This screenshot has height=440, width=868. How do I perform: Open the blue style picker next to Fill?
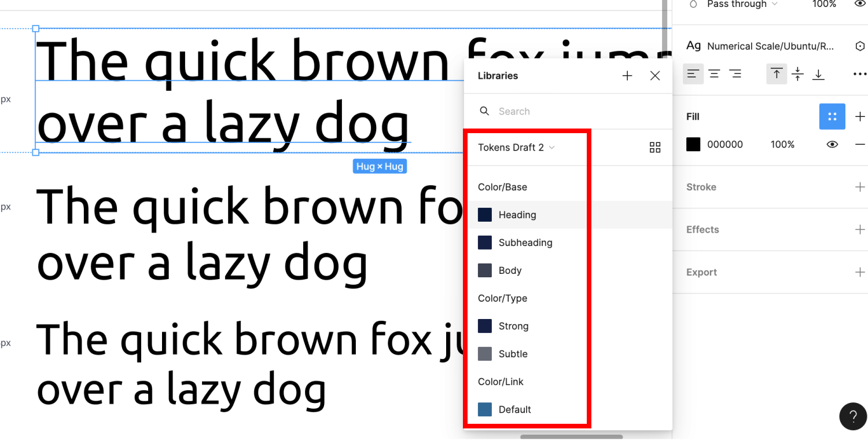coord(832,116)
